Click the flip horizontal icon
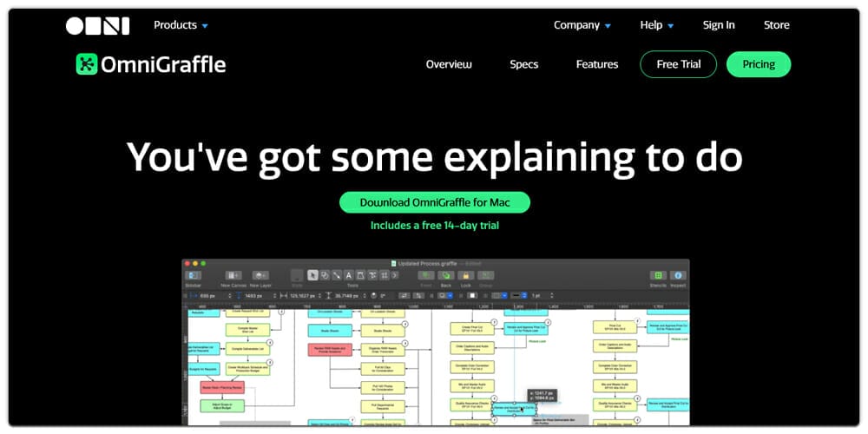Screen dimensions: 868x434 pos(404,296)
